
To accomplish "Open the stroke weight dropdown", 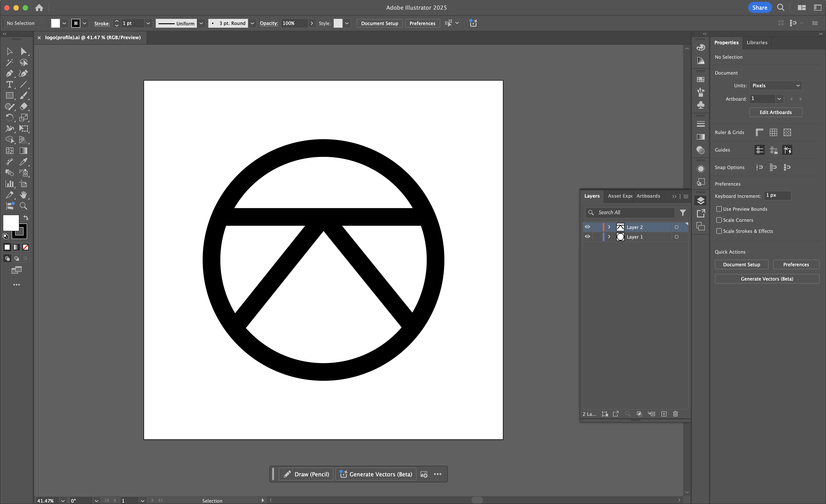I will 148,23.
